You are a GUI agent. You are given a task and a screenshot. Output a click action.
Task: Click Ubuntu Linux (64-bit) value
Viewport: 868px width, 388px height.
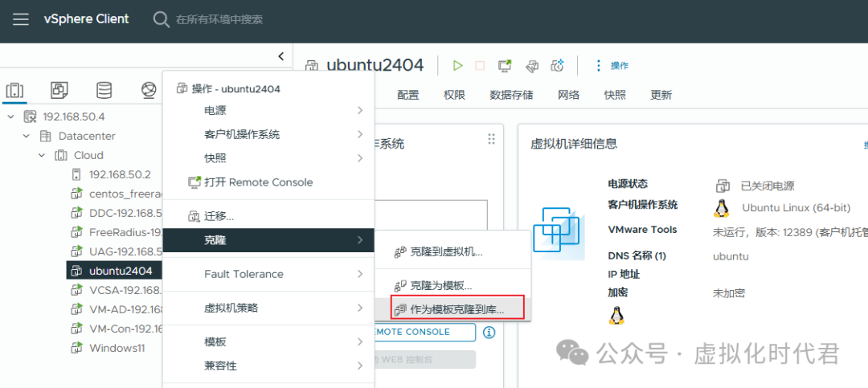796,208
